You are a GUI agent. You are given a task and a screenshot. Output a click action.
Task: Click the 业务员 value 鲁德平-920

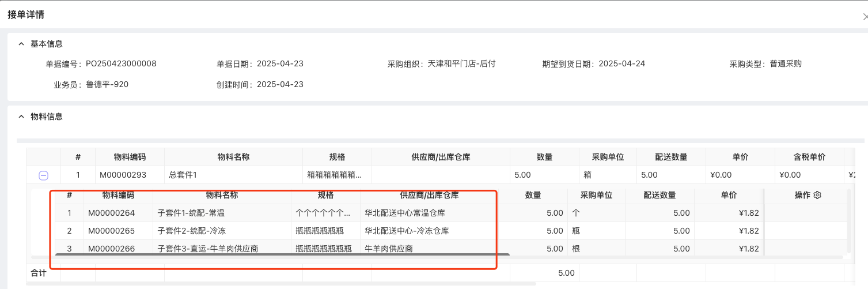(x=107, y=84)
